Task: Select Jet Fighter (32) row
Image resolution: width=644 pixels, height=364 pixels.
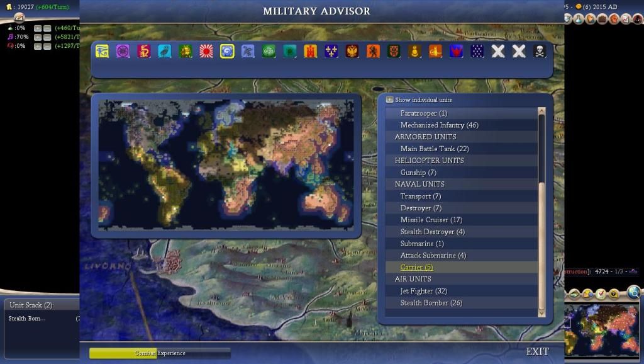Action: pos(461,291)
